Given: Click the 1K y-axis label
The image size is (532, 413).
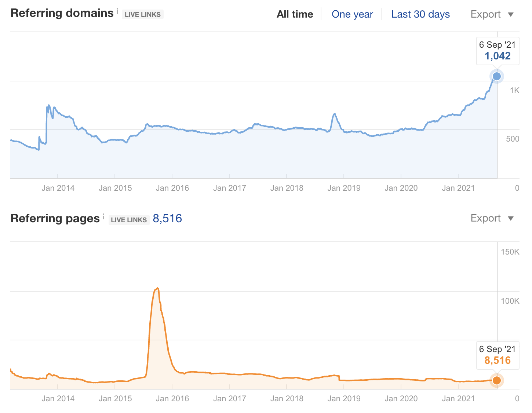Looking at the screenshot, I should point(515,91).
